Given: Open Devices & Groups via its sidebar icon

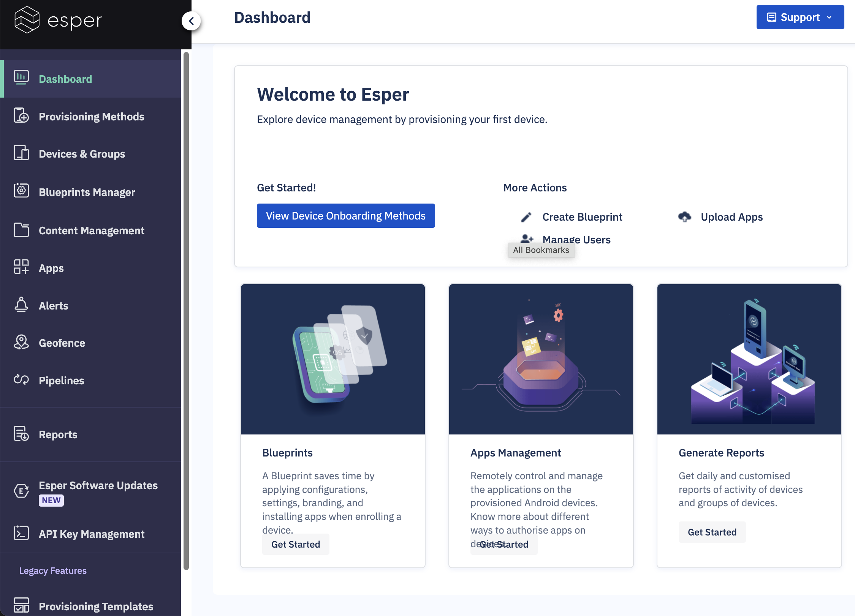Looking at the screenshot, I should 21,153.
